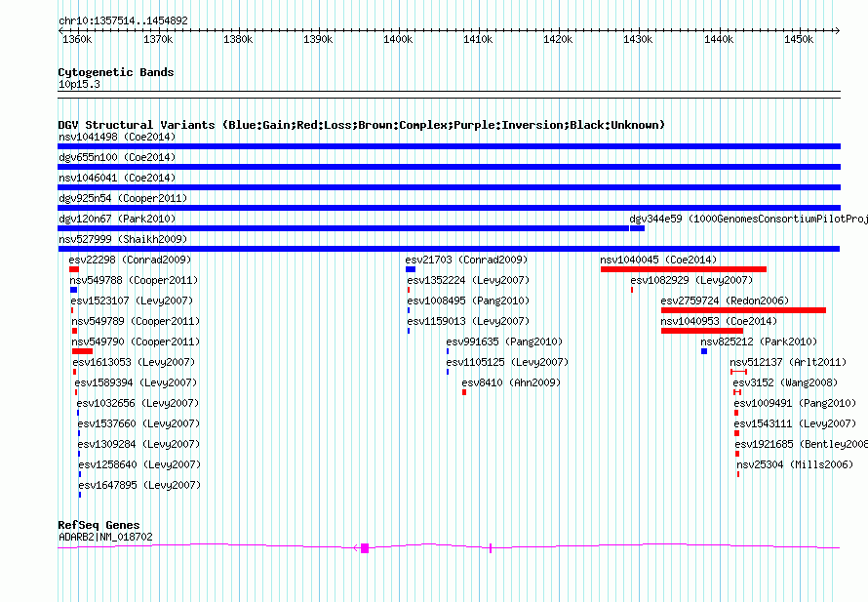Click the esv21703 (Conrad2009) label
This screenshot has width=868, height=602.
click(466, 260)
